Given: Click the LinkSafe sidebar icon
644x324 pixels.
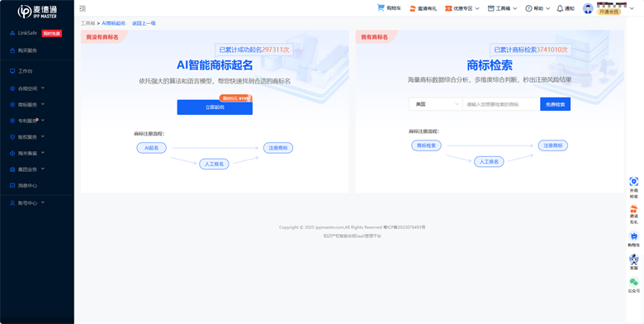Looking at the screenshot, I should pos(12,33).
